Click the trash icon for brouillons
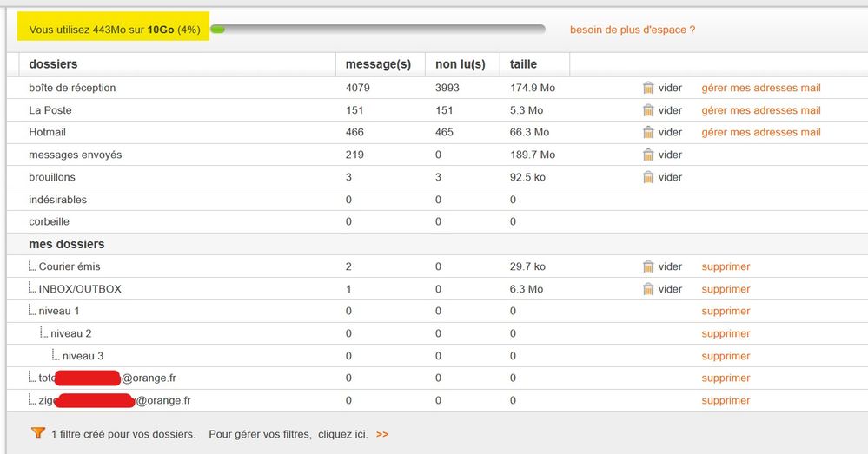The image size is (868, 454). coord(648,177)
